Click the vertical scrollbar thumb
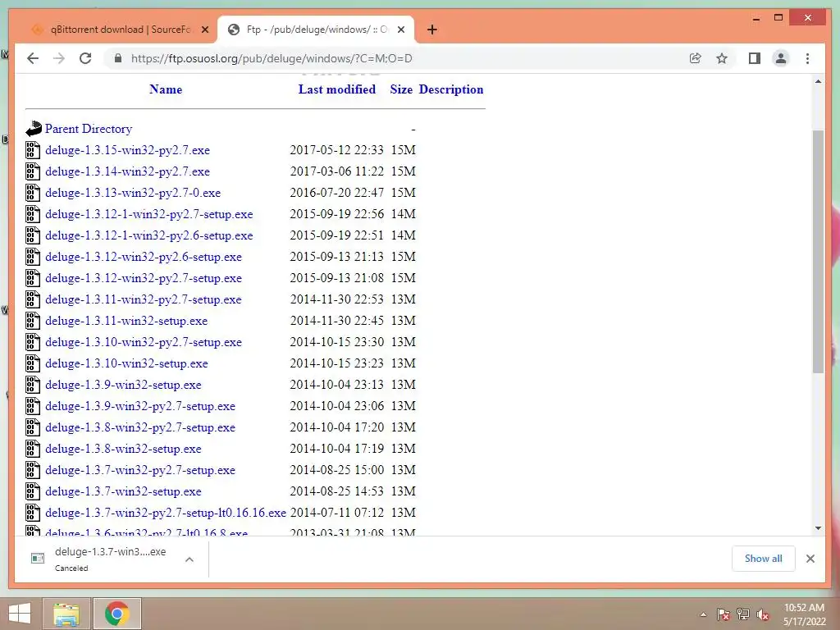Screen dimensions: 840x630 pos(818,251)
